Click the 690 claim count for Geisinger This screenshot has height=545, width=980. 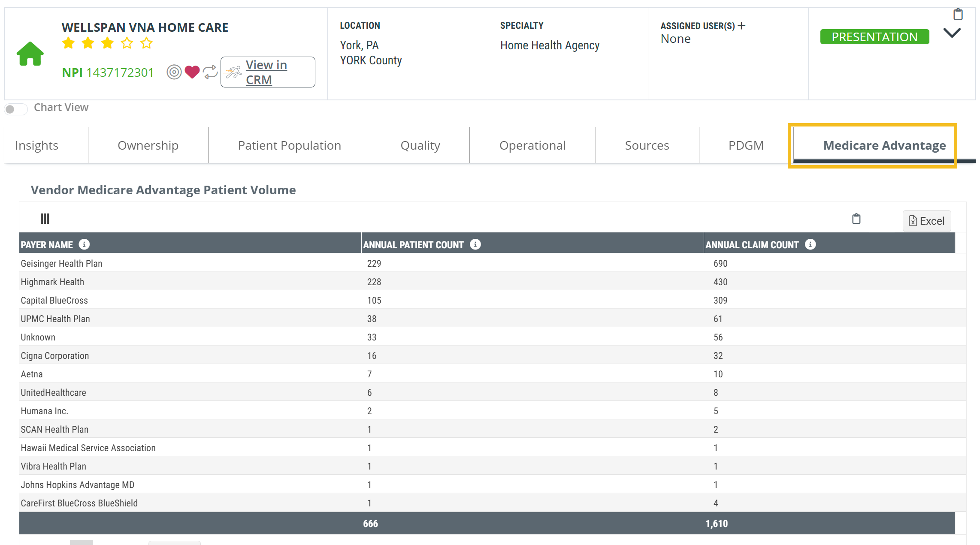pos(720,263)
